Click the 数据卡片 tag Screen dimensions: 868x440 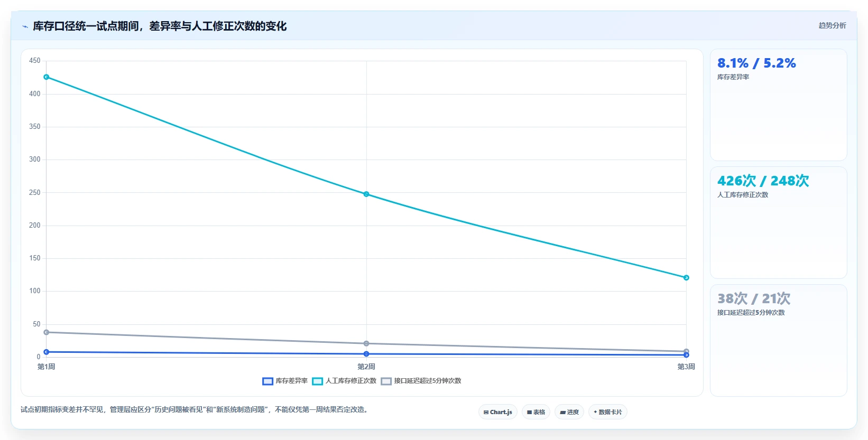point(608,412)
